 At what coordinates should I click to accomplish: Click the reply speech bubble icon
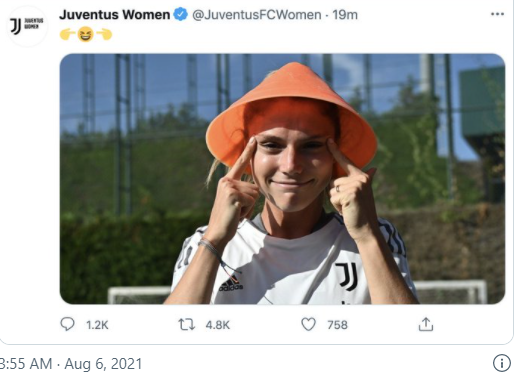tap(67, 324)
